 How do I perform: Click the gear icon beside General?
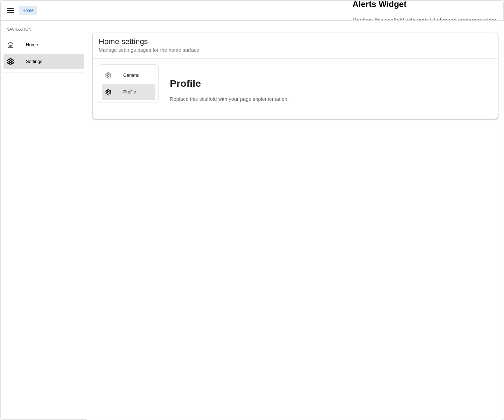(x=108, y=75)
